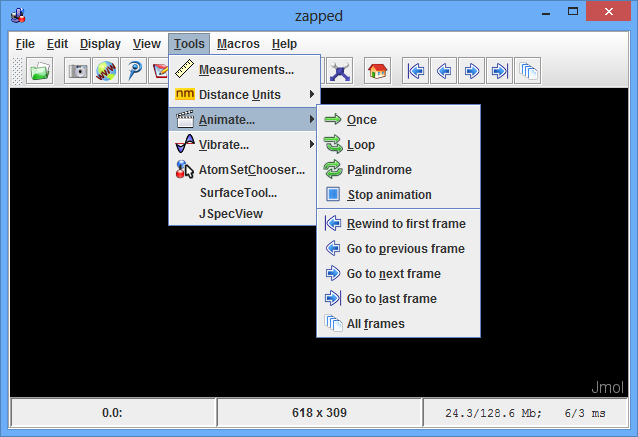Open AtomSetChooser... from Tools menu

[x=243, y=170]
